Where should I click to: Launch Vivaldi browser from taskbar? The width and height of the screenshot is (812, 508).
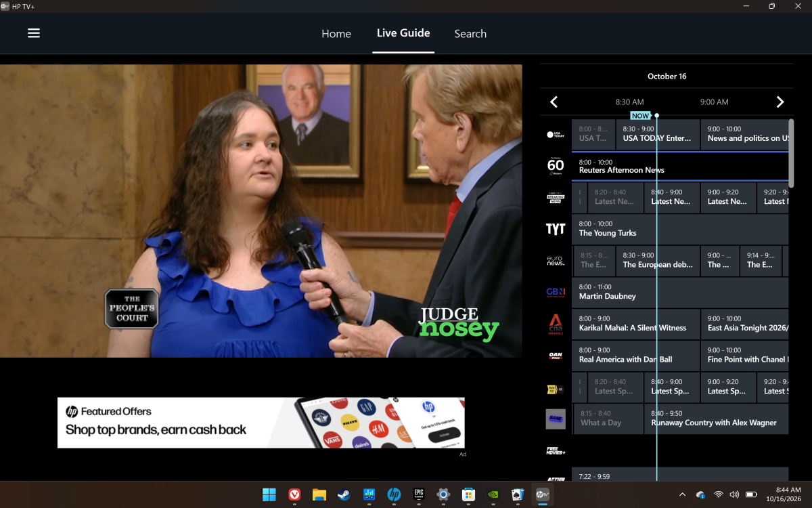(x=294, y=494)
